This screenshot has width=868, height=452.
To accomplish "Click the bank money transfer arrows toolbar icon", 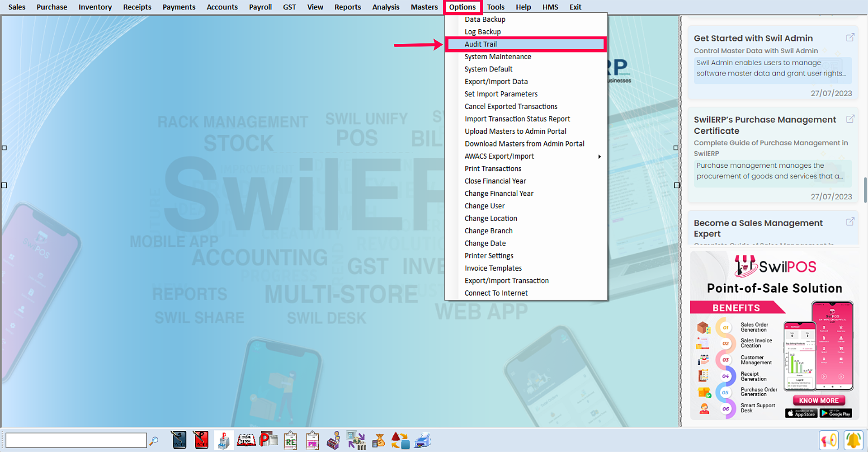I will pos(356,440).
